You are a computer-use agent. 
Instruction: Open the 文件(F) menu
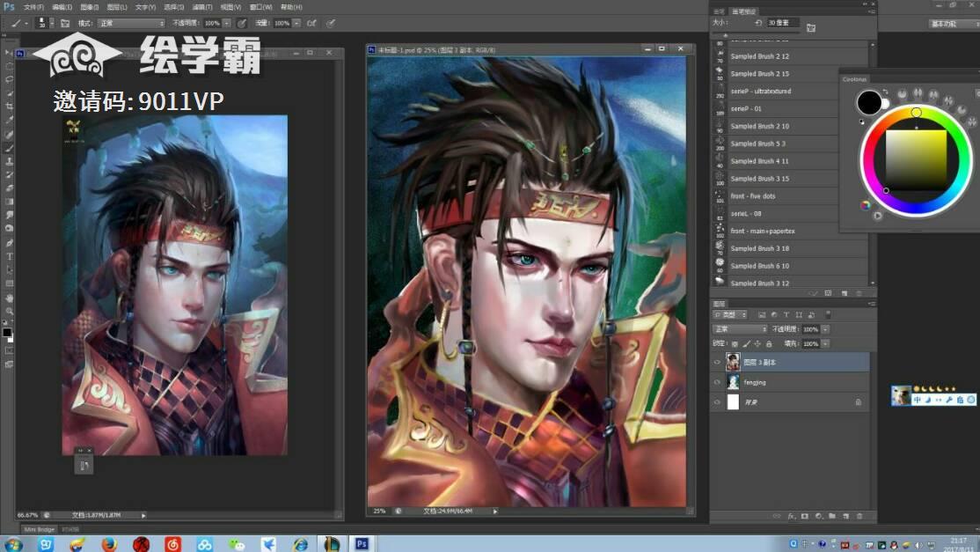[x=33, y=7]
